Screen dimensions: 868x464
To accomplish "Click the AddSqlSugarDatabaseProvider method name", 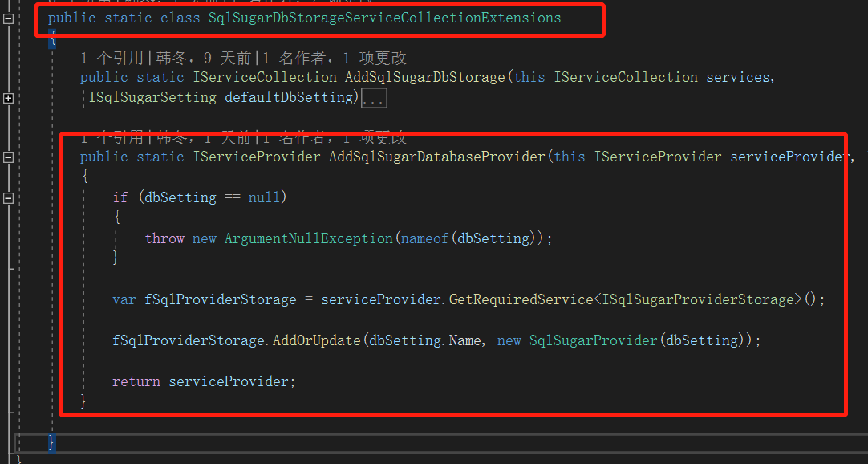I will click(437, 157).
